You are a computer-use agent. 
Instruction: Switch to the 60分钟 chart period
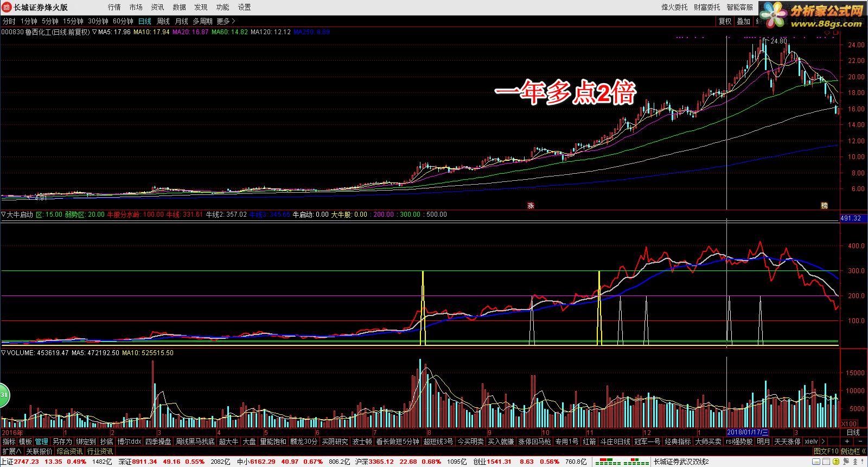tap(123, 21)
